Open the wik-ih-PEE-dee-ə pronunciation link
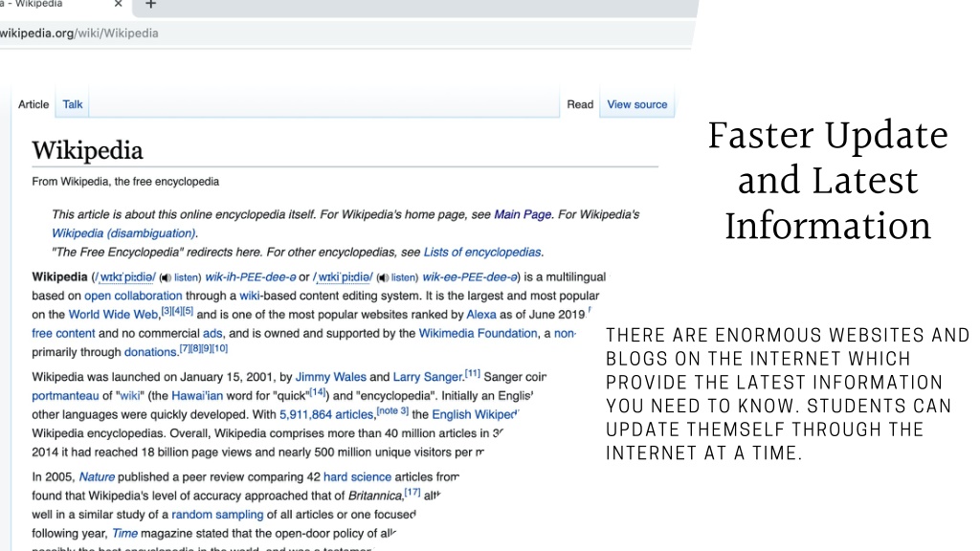 251,276
